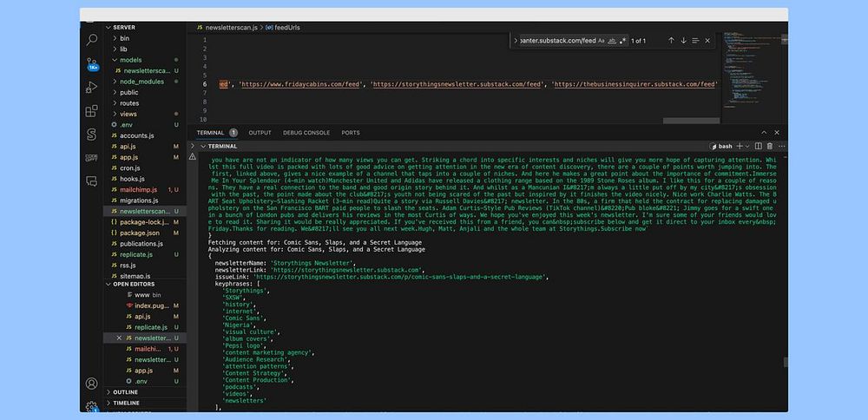Switch to the Debug Console tab
The height and width of the screenshot is (420, 868).
[306, 133]
